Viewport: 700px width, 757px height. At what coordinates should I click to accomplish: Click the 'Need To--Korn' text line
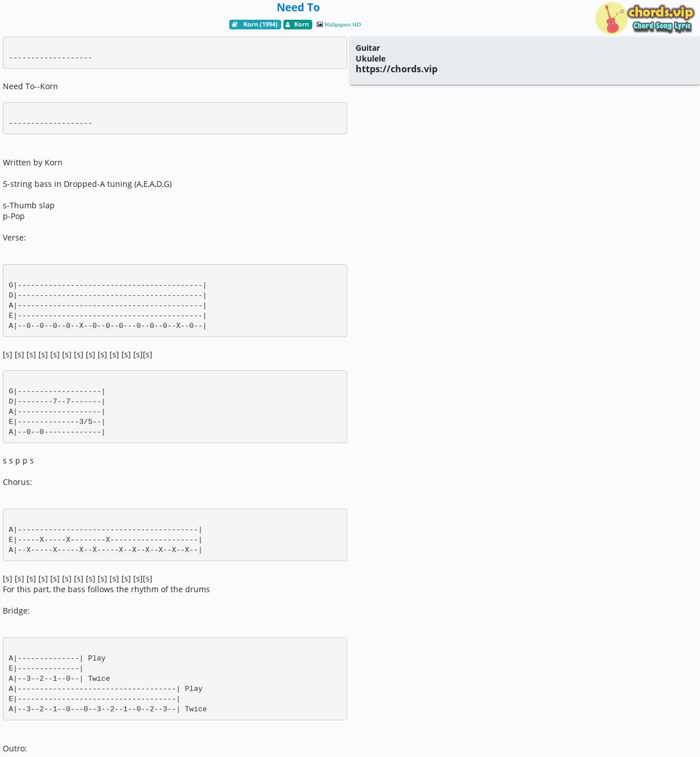click(30, 86)
